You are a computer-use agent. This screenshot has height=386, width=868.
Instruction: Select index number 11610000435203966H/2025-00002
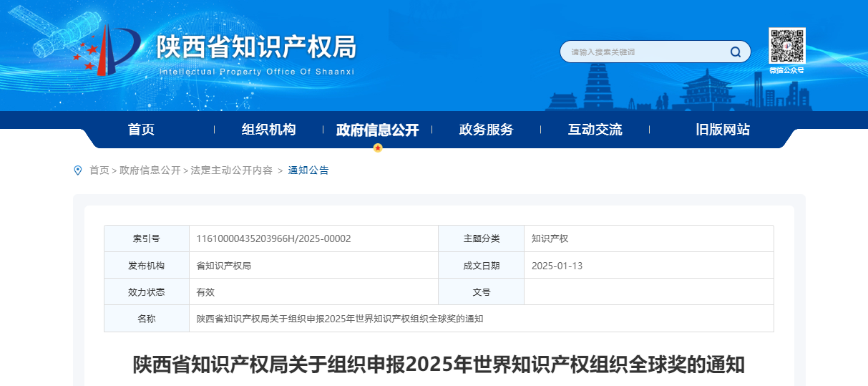click(274, 238)
